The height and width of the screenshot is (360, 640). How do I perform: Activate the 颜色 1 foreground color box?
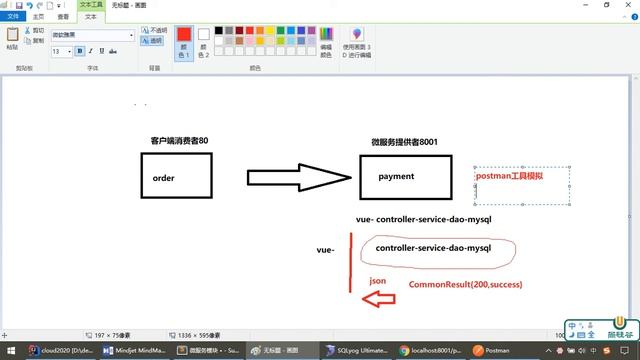click(x=184, y=43)
